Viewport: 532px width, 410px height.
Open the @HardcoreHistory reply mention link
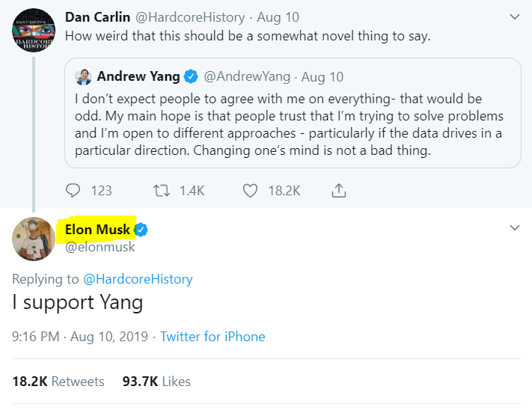(138, 279)
